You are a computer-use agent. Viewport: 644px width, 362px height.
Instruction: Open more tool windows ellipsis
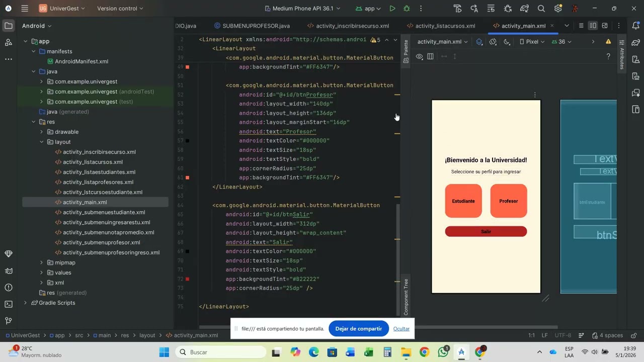coord(9,59)
